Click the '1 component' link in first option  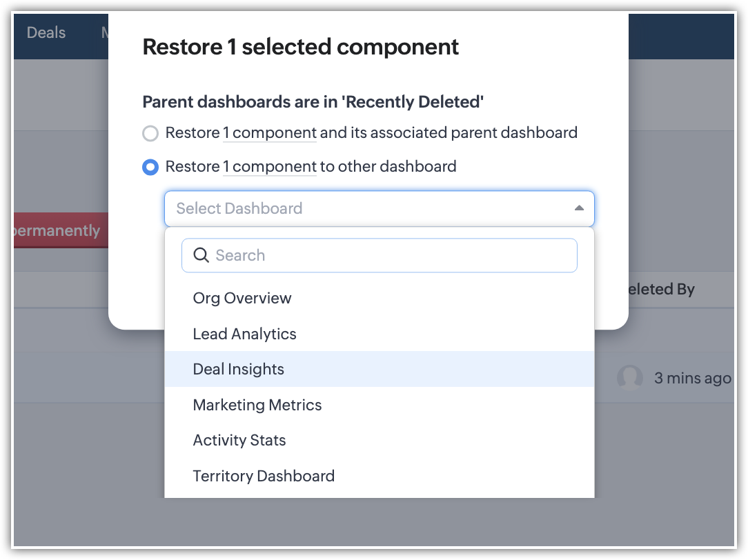click(x=270, y=132)
